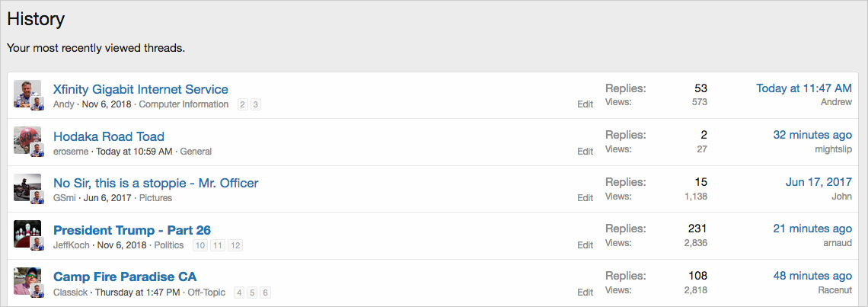This screenshot has width=868, height=307.
Task: Open the Computer Information forum link
Action: coord(183,104)
